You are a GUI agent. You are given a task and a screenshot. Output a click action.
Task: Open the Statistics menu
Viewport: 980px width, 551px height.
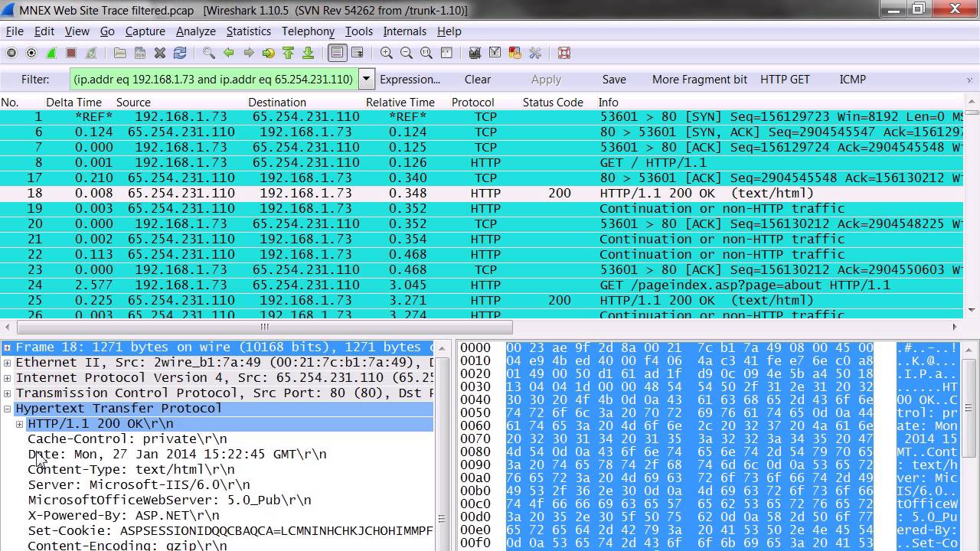click(x=249, y=31)
